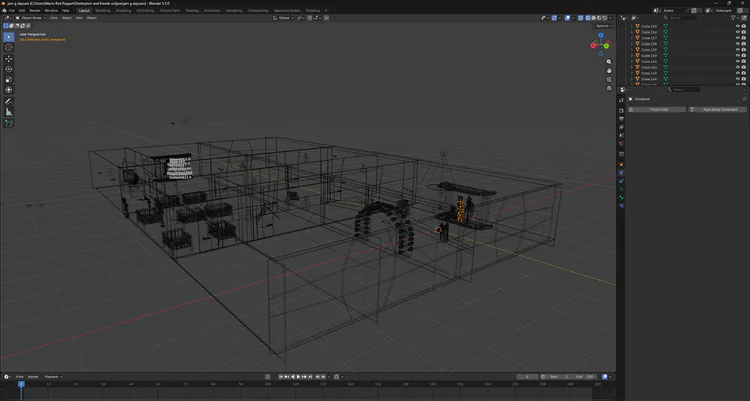This screenshot has width=750, height=401.
Task: Open the Output properties tab
Action: point(621,119)
